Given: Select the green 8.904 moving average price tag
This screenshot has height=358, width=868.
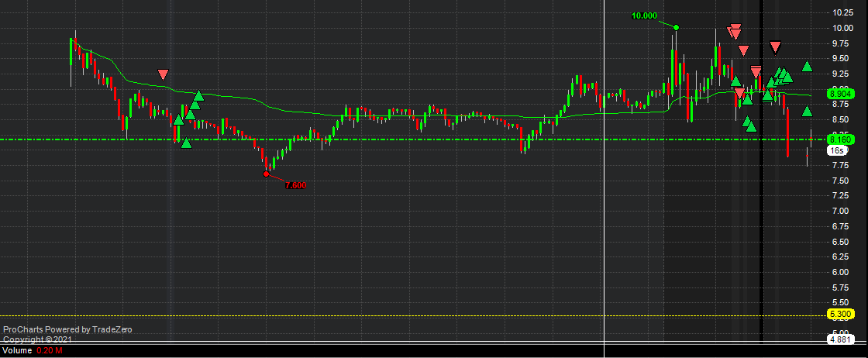Looking at the screenshot, I should click(x=840, y=94).
